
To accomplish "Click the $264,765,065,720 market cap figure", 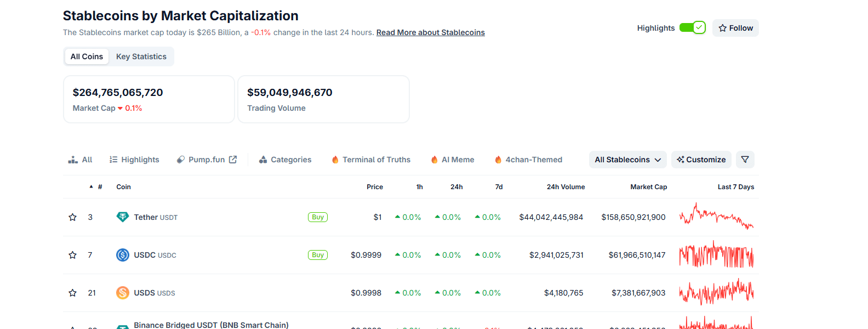I will 118,93.
